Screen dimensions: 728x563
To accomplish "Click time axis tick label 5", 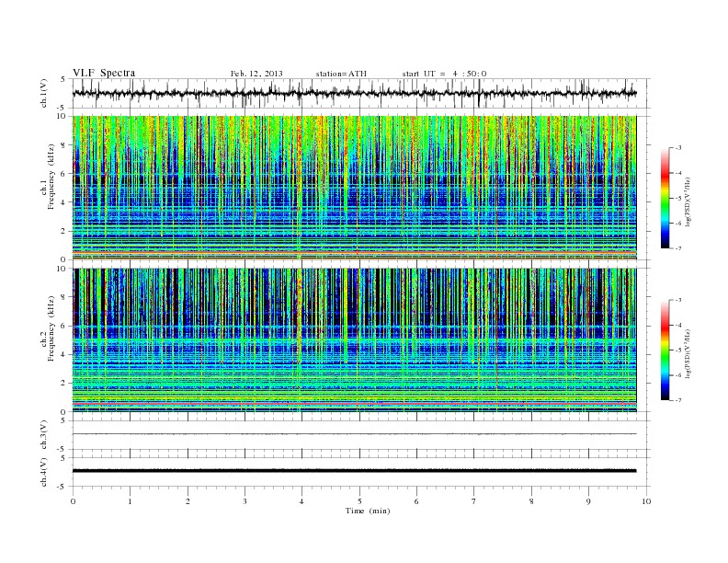I will click(x=359, y=501).
